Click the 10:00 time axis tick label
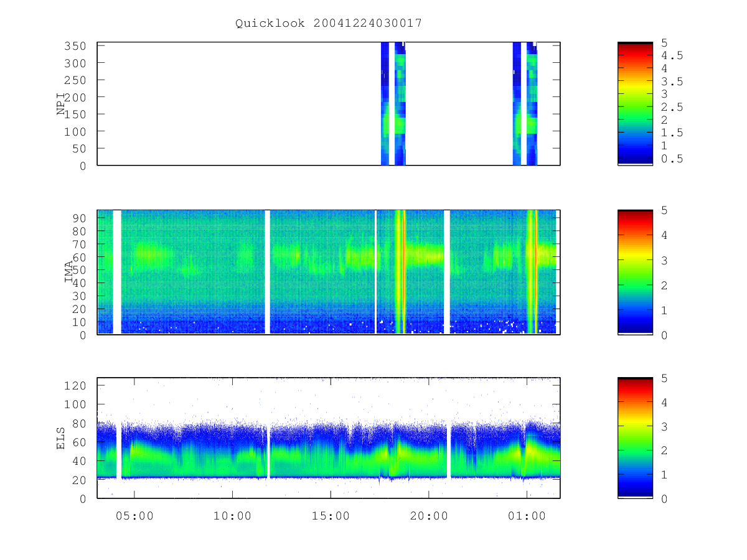747x560 pixels. [x=232, y=516]
